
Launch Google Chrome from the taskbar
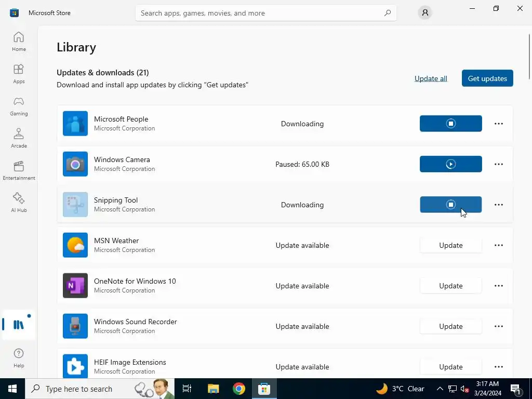(x=239, y=389)
